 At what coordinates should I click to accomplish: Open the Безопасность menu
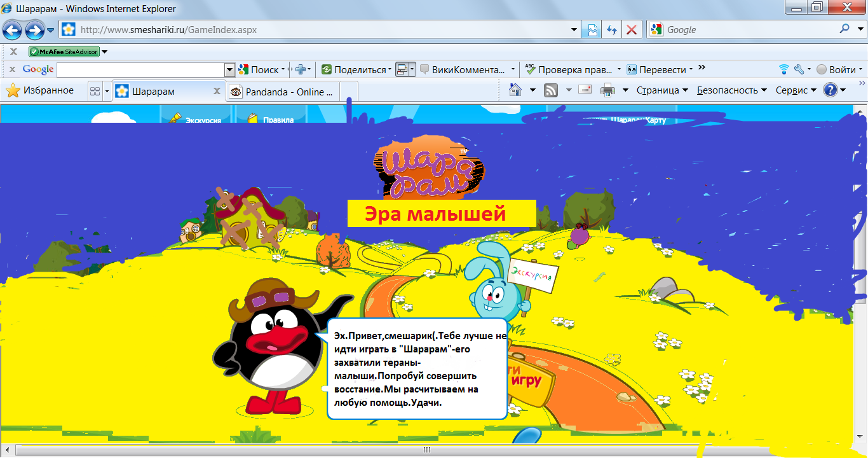coord(732,90)
